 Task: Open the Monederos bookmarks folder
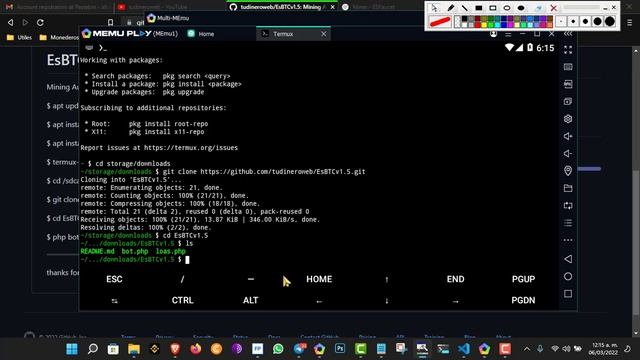(60, 38)
